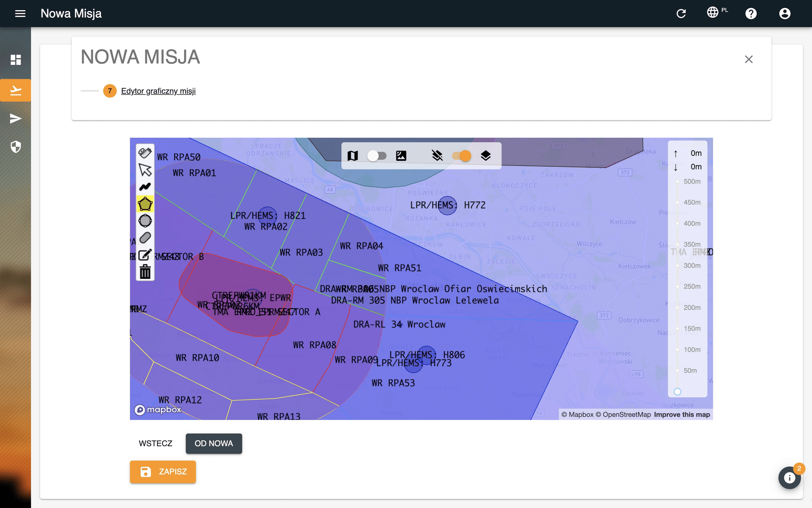This screenshot has height=508, width=812.
Task: Toggle map to satellite imagery switch
Action: pyautogui.click(x=377, y=156)
